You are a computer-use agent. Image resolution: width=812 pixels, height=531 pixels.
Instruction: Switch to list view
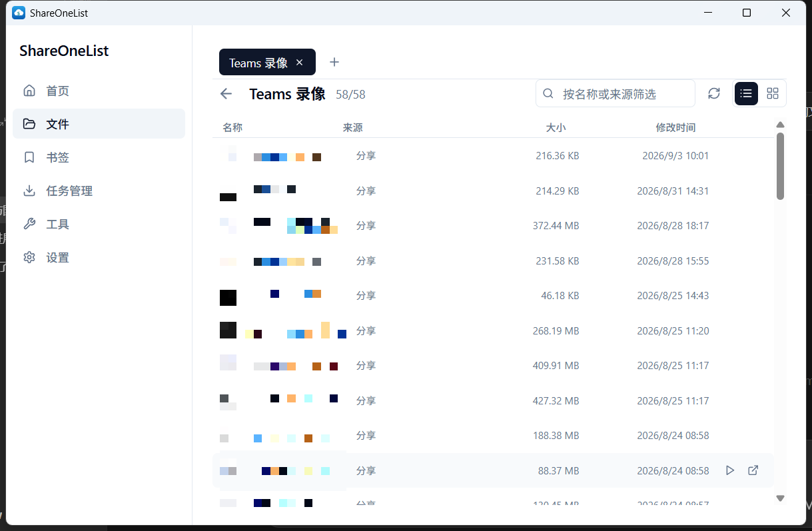coord(746,94)
